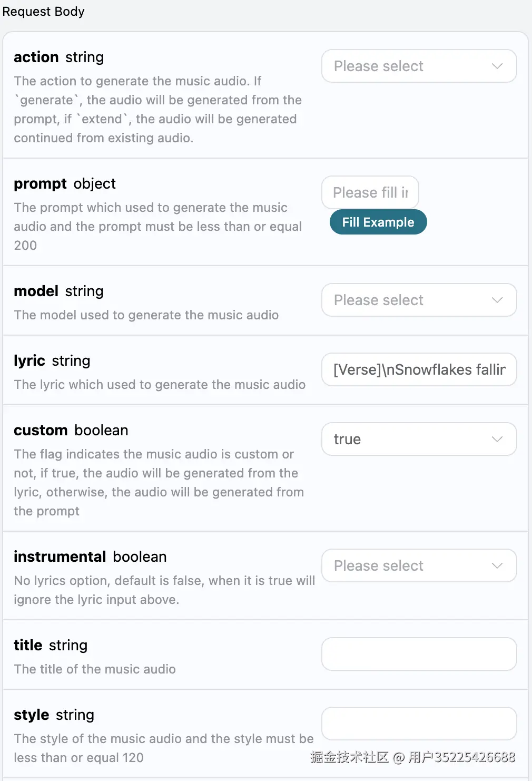Click the bold model parameter name
The height and width of the screenshot is (781, 532).
coord(36,291)
